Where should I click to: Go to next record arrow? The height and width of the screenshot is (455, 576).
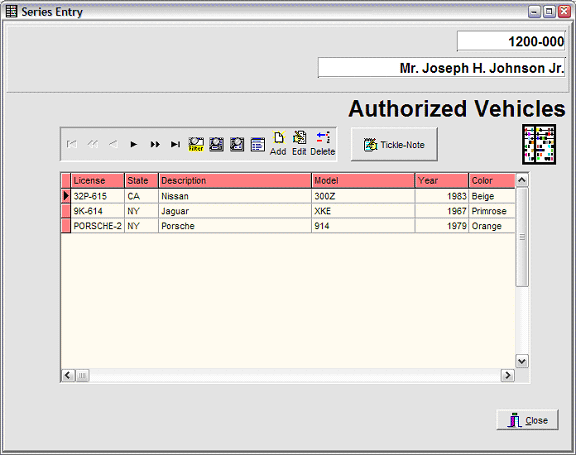[134, 144]
